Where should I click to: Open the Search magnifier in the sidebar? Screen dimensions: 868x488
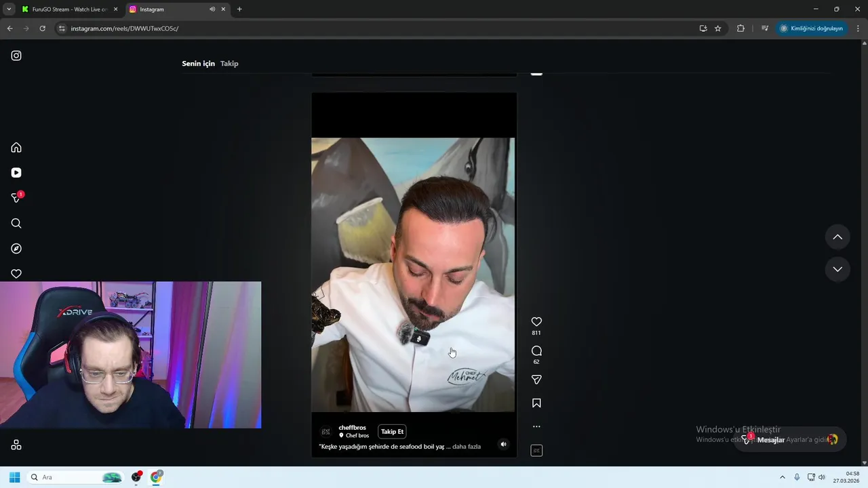coord(16,224)
